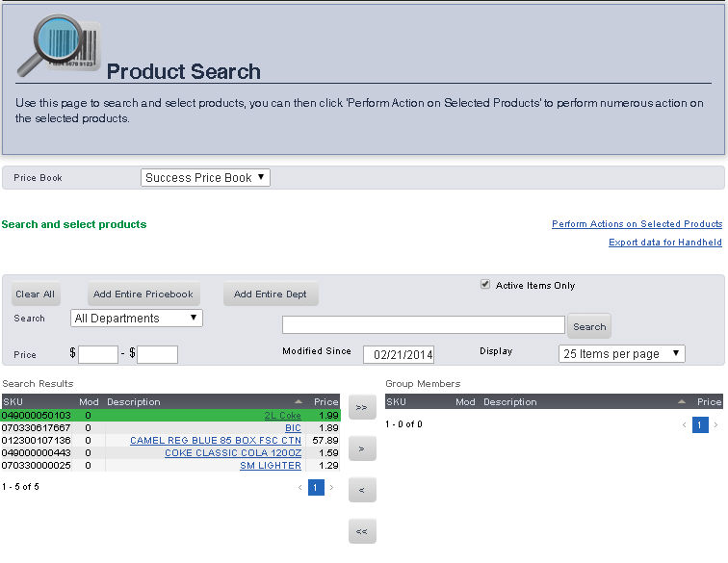Click Add Entire Dept button
The width and height of the screenshot is (728, 563).
click(271, 294)
